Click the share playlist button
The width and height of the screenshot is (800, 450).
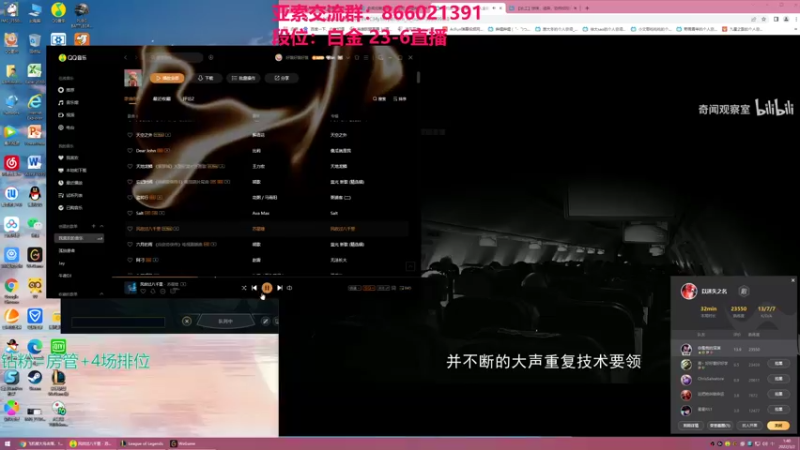(x=282, y=78)
